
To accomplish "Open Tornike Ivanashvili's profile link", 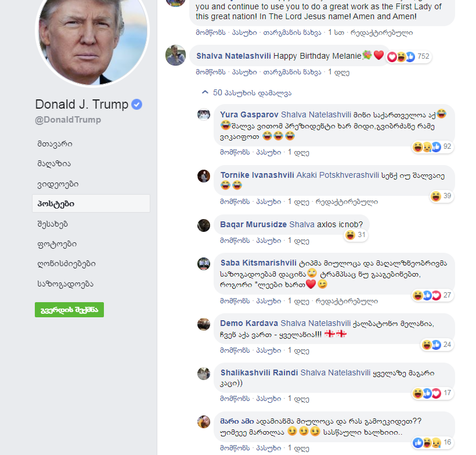I will 257,175.
